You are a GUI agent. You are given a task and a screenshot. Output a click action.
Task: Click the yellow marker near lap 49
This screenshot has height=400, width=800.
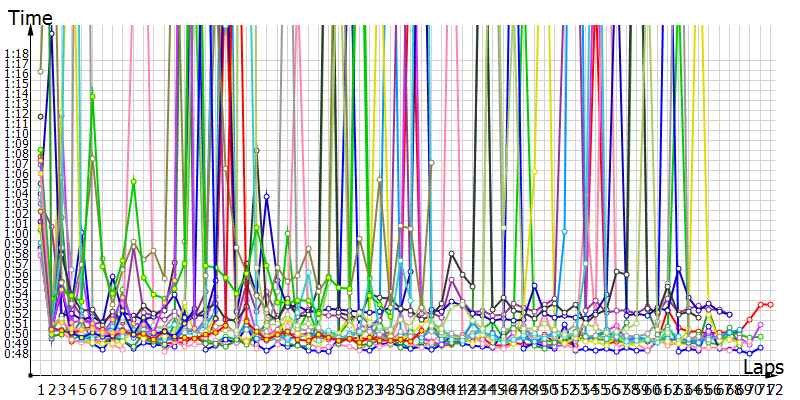tap(534, 171)
